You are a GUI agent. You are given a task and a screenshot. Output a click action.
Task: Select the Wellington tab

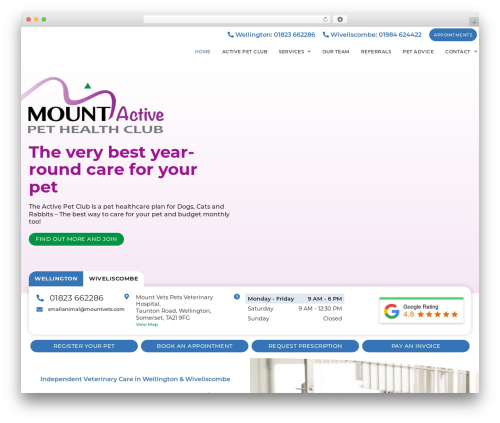(56, 279)
